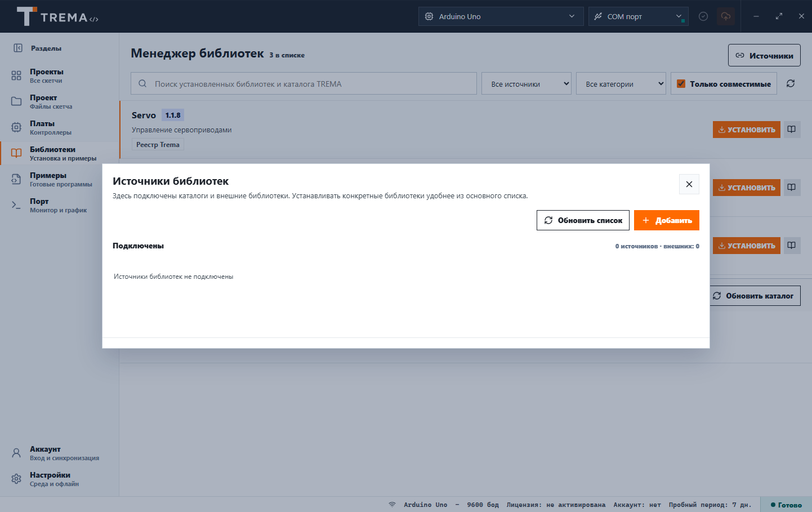Click the Wi-Fi icon in status bar
This screenshot has height=512, width=812.
(x=392, y=505)
